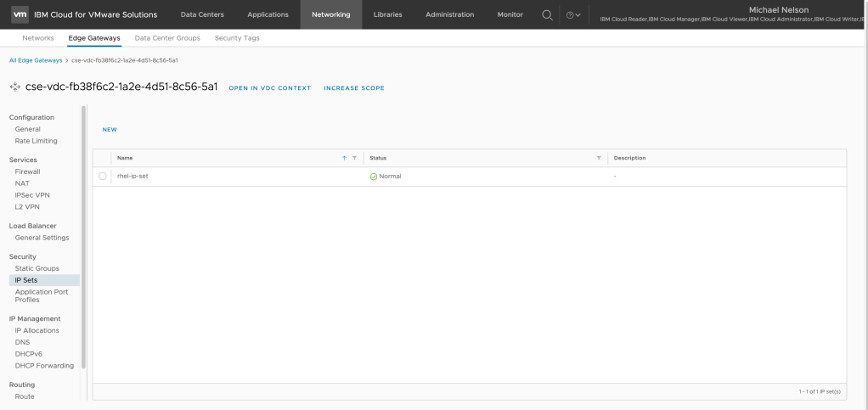Expand the help menu dropdown

tap(573, 15)
